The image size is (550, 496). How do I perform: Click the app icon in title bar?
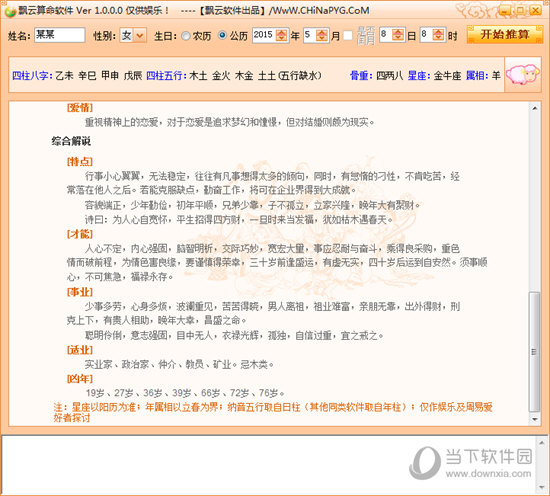10,11
